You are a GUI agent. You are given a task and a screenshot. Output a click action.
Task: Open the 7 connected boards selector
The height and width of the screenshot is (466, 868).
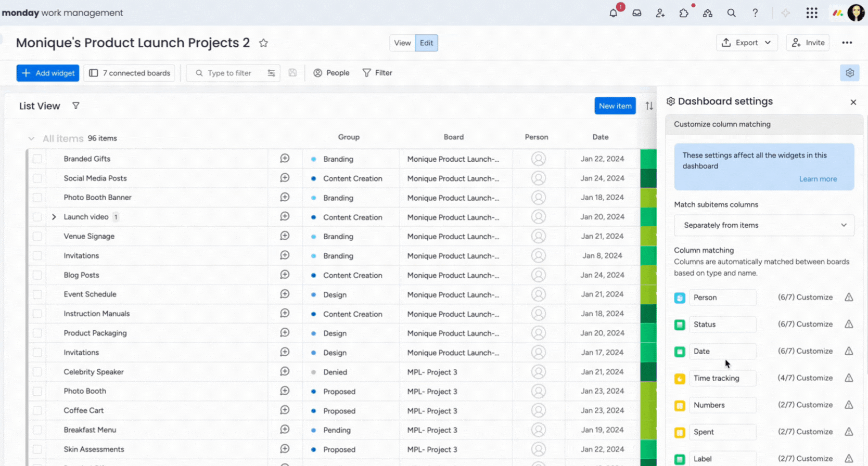130,73
